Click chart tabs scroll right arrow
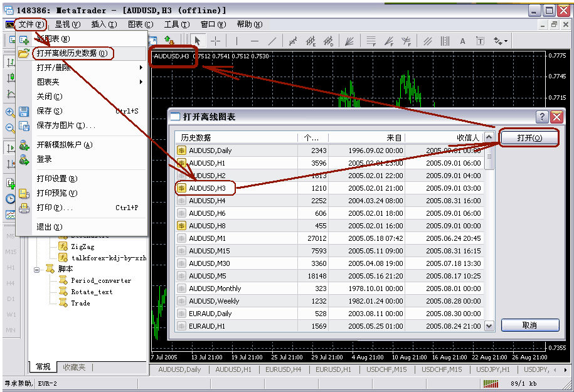This screenshot has height=392, width=574. pos(566,370)
